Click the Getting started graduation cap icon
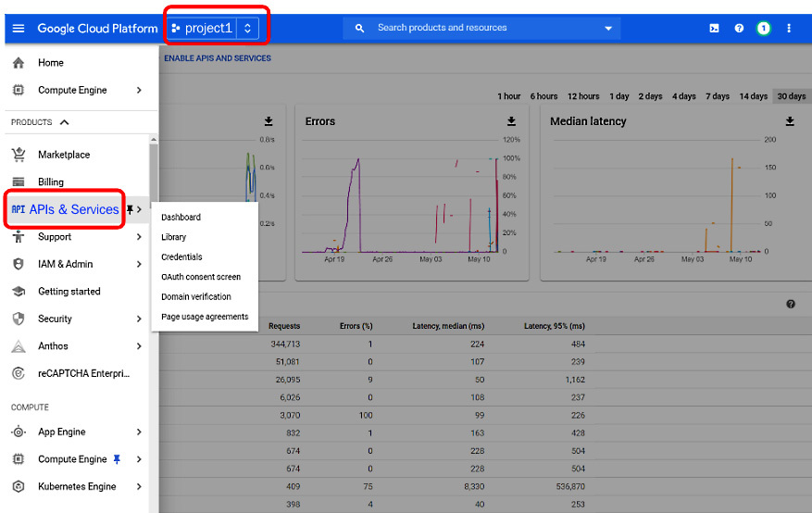The image size is (812, 513). pos(19,292)
